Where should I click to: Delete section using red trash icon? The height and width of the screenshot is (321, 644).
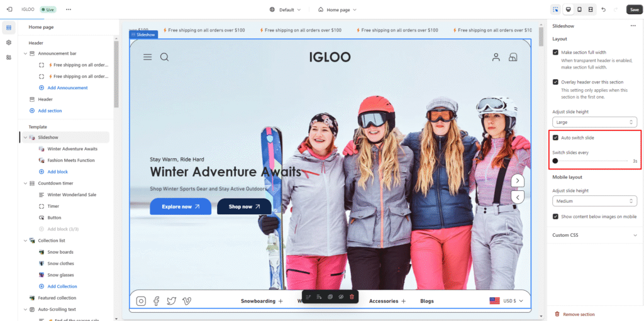point(352,297)
